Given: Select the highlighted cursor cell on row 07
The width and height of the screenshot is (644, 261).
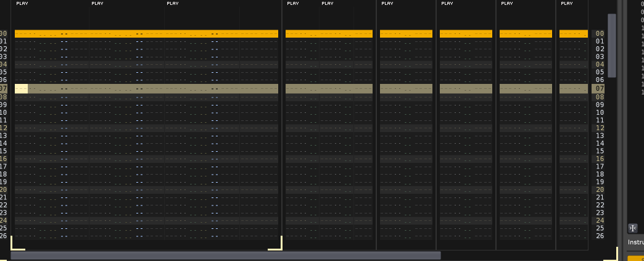Looking at the screenshot, I should click(x=21, y=89).
